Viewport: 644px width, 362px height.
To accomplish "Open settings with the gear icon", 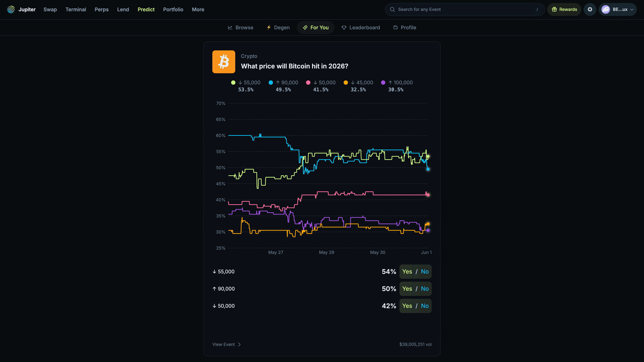I will 590,9.
